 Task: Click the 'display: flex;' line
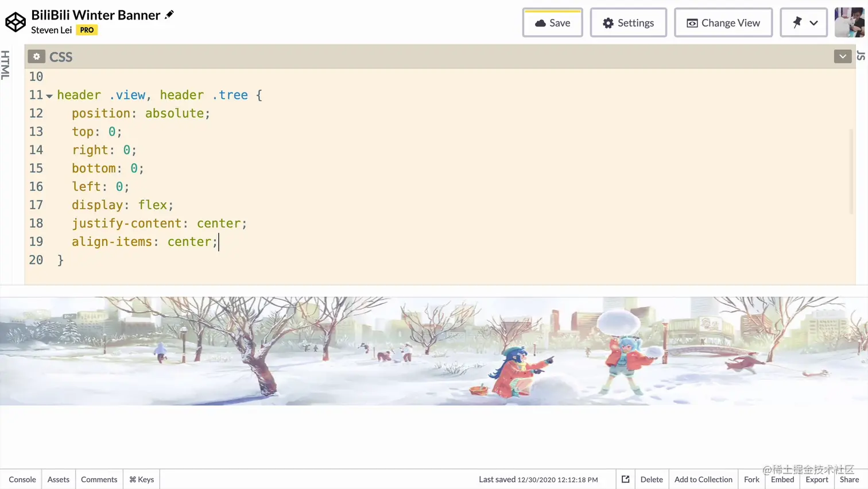[122, 205]
